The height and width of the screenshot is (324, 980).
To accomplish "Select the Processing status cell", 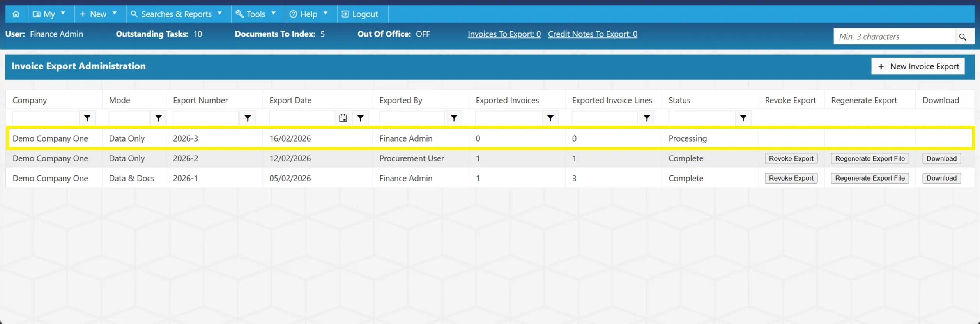I will point(688,138).
